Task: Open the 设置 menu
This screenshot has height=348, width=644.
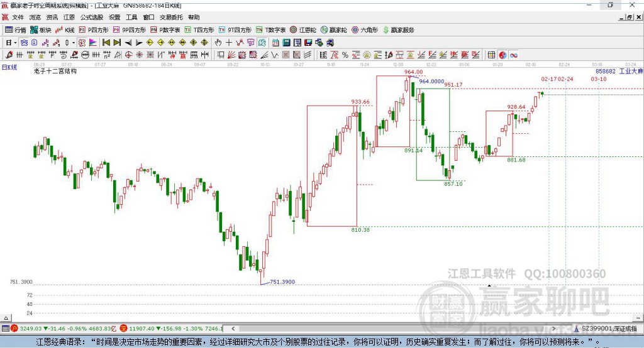Action: [x=114, y=17]
